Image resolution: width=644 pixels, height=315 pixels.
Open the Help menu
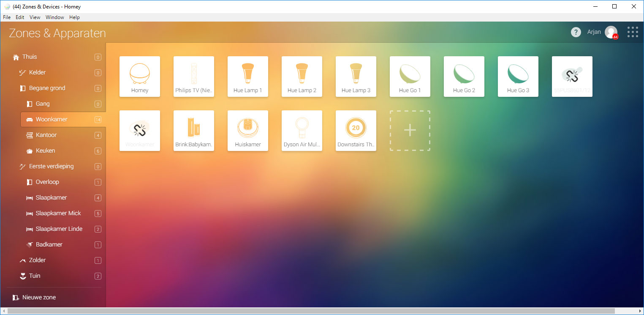coord(74,17)
